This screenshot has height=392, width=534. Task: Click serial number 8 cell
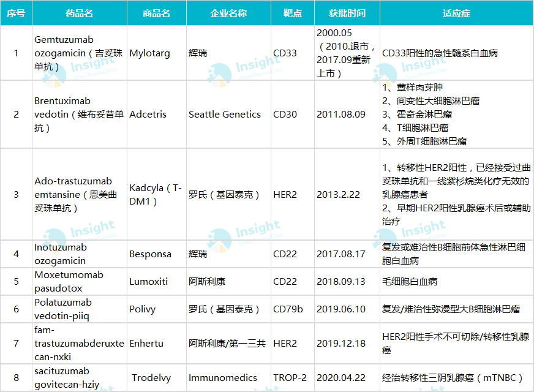point(16,378)
